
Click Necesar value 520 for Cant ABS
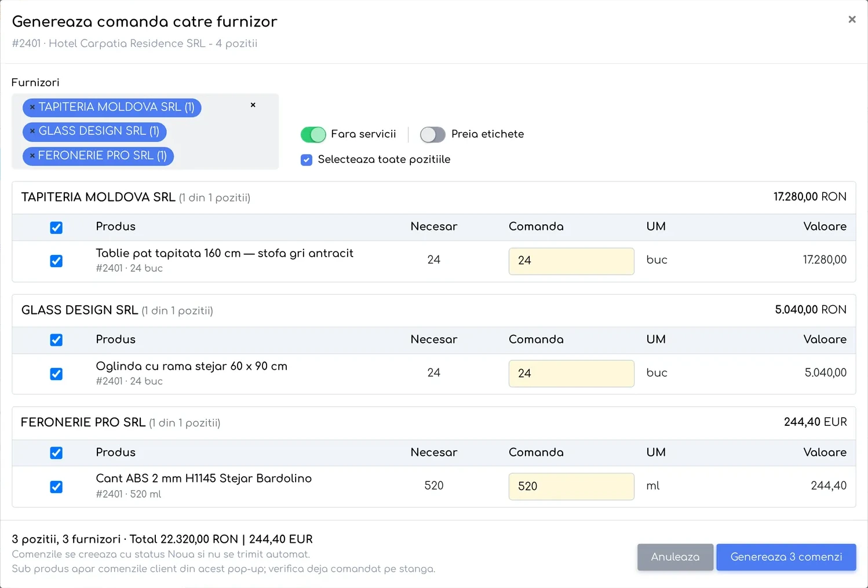click(x=434, y=486)
